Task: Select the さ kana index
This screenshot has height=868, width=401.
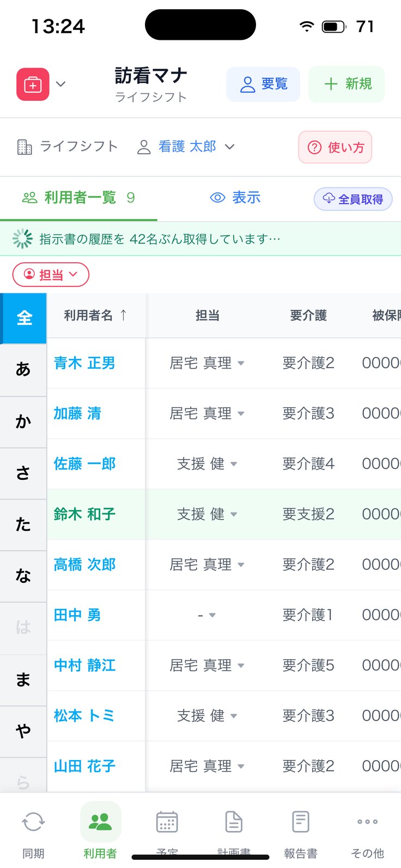Action: (23, 473)
